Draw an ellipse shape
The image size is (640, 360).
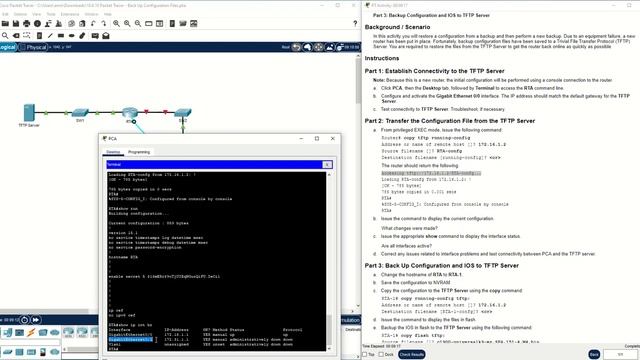71,36
